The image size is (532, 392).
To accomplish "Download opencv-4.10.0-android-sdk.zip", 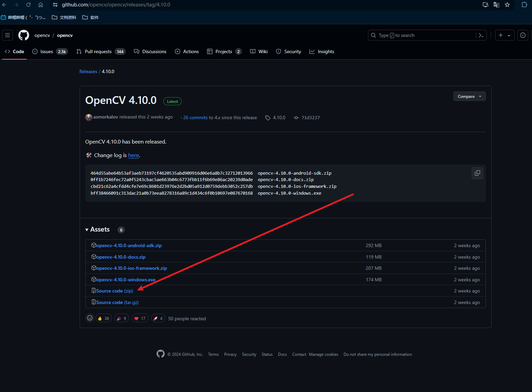I will [129, 245].
